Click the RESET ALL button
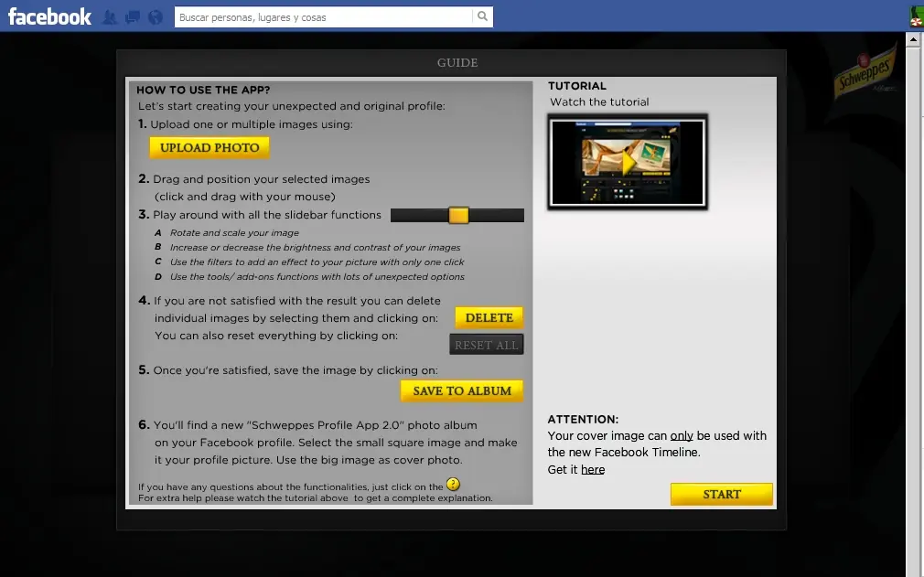924x577 pixels. (x=486, y=345)
